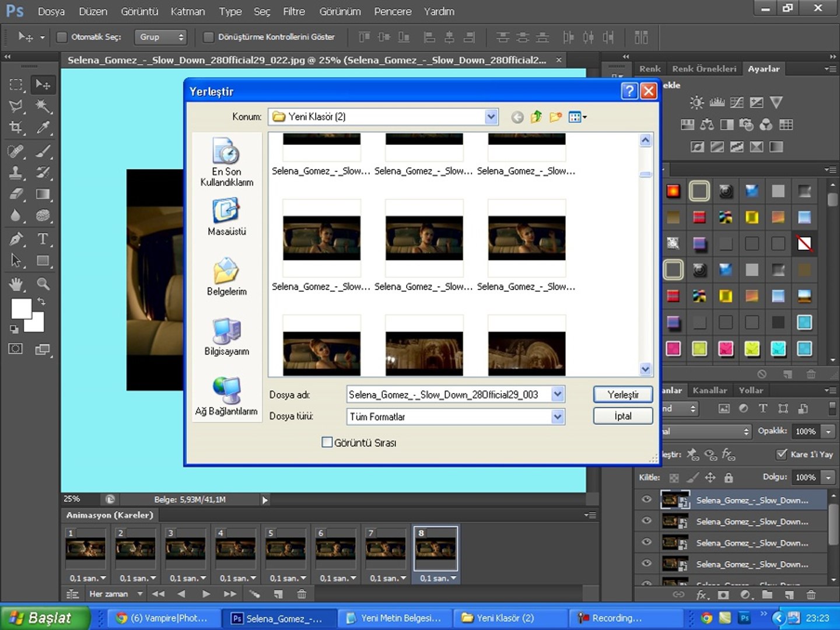The image size is (840, 630).
Task: Select the Magic Wand tool
Action: [43, 106]
